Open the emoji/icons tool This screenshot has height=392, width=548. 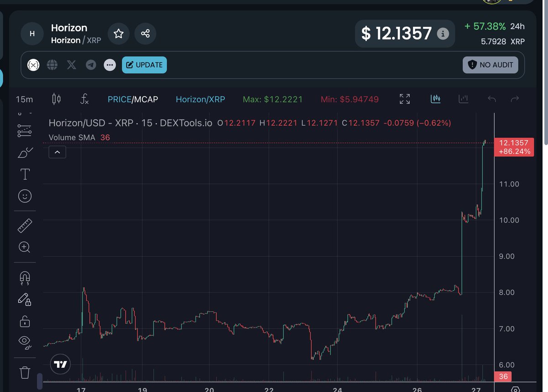[25, 196]
